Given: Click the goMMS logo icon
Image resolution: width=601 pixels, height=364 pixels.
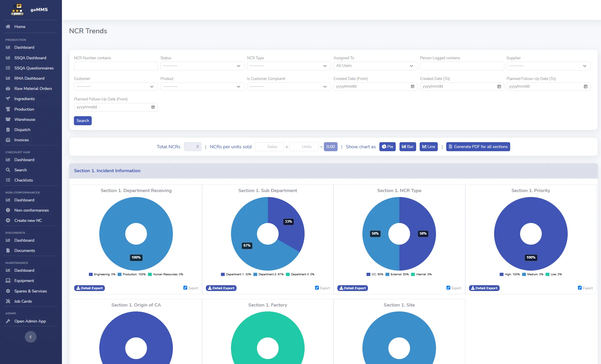Looking at the screenshot, I should 17,10.
